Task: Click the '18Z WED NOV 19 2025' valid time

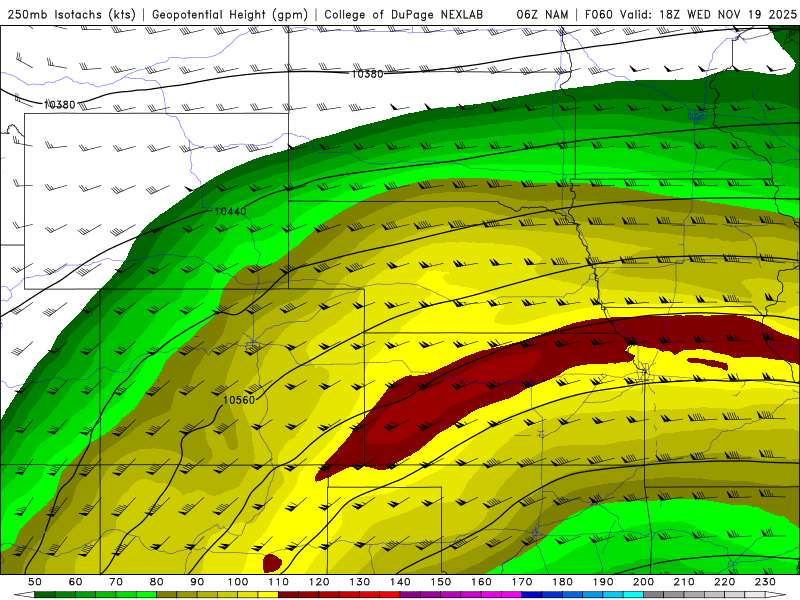Action: coord(728,14)
